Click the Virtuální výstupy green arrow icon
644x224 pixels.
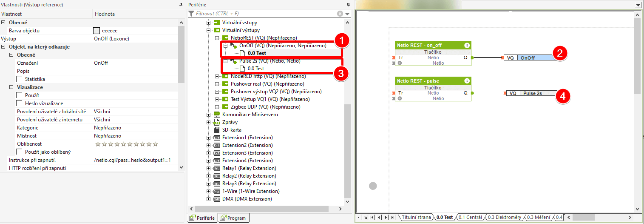click(x=217, y=30)
